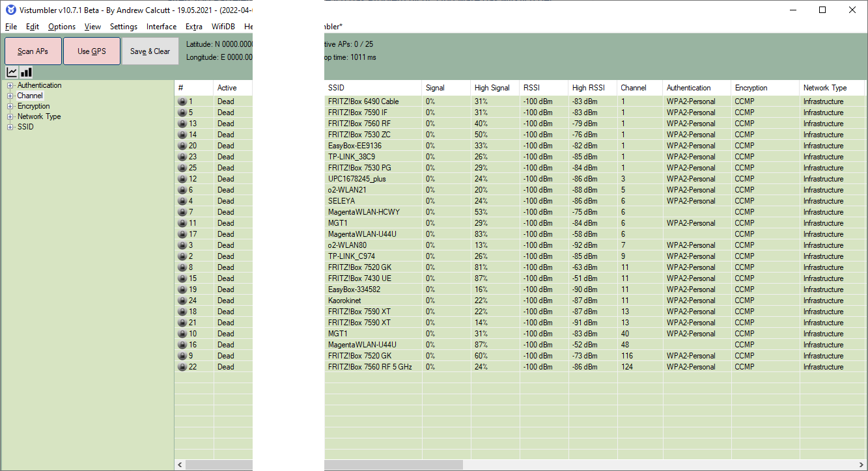868x471 pixels.
Task: Expand the SSID tree node
Action: [10, 127]
